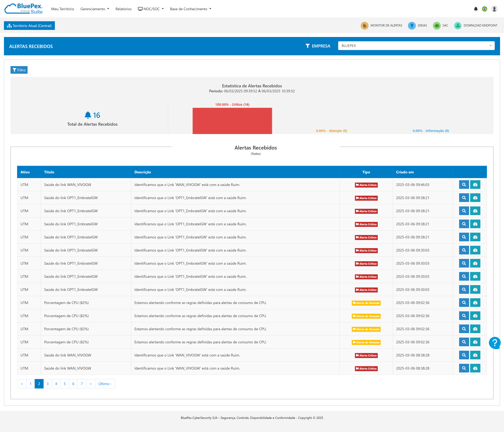Click magnifier in first 09:38:21 OPT1_EmbratelGW row

pos(464,198)
